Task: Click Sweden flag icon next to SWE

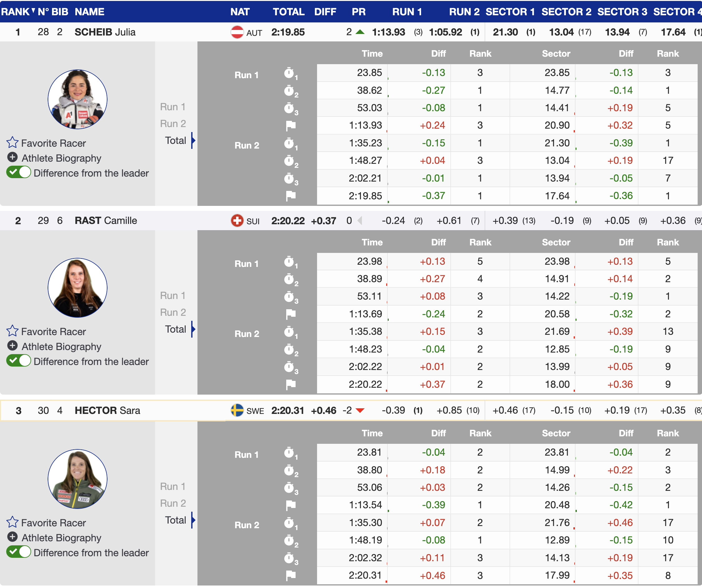Action: coord(237,410)
